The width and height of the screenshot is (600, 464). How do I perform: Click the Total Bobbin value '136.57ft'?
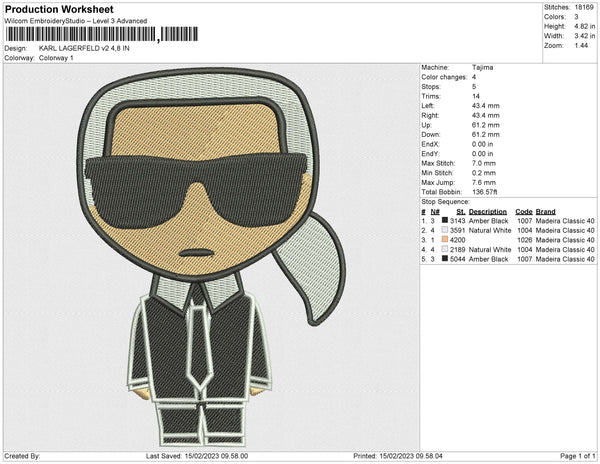(x=484, y=192)
